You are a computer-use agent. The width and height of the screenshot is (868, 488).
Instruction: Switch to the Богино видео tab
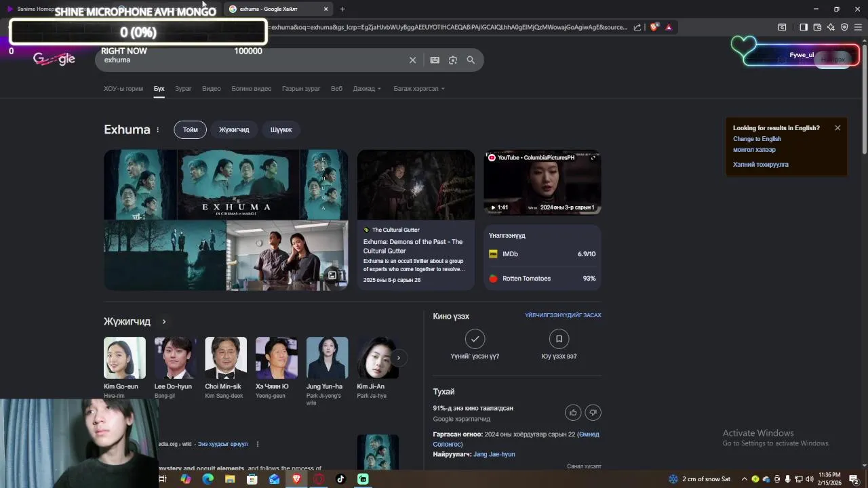pyautogui.click(x=252, y=89)
